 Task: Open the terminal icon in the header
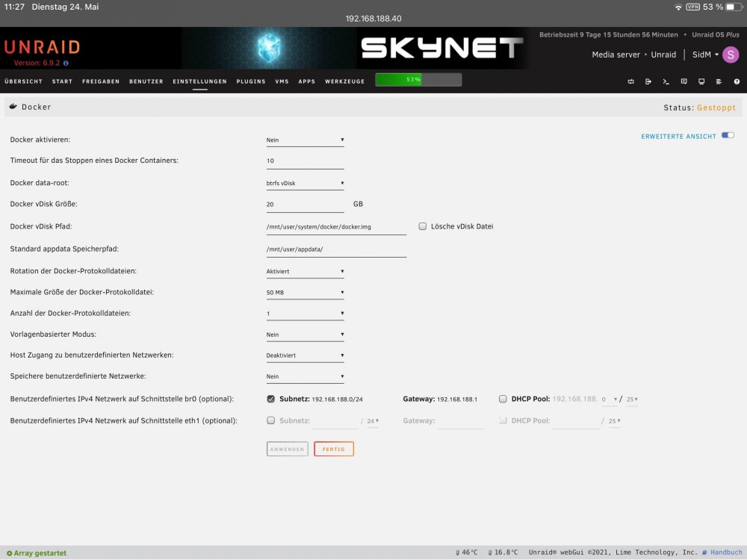tap(666, 81)
